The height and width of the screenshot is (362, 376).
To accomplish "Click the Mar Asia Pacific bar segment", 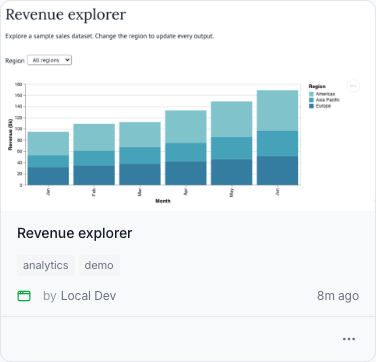I will (x=140, y=156).
